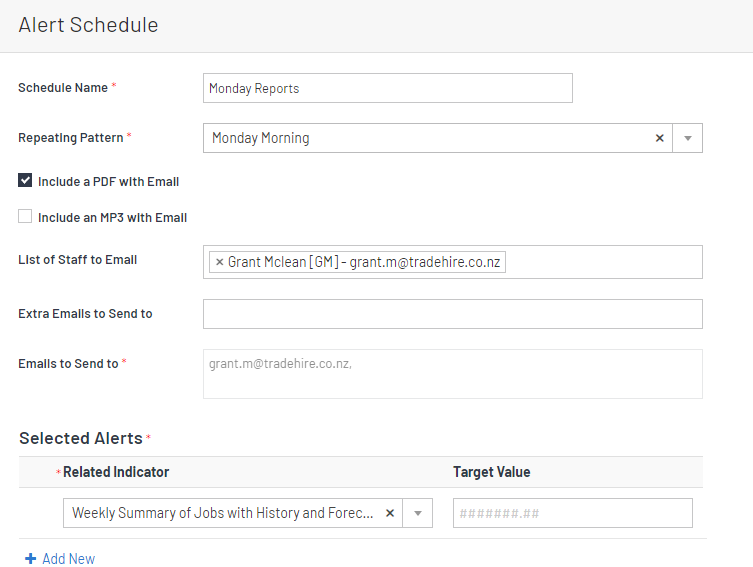Click the plus icon beside Add New
The height and width of the screenshot is (567, 753).
tap(30, 558)
